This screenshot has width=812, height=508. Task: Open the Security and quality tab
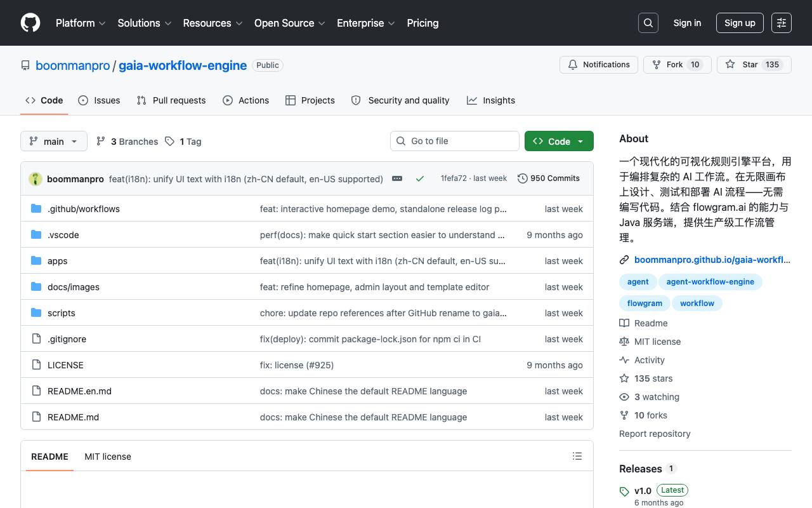(400, 100)
